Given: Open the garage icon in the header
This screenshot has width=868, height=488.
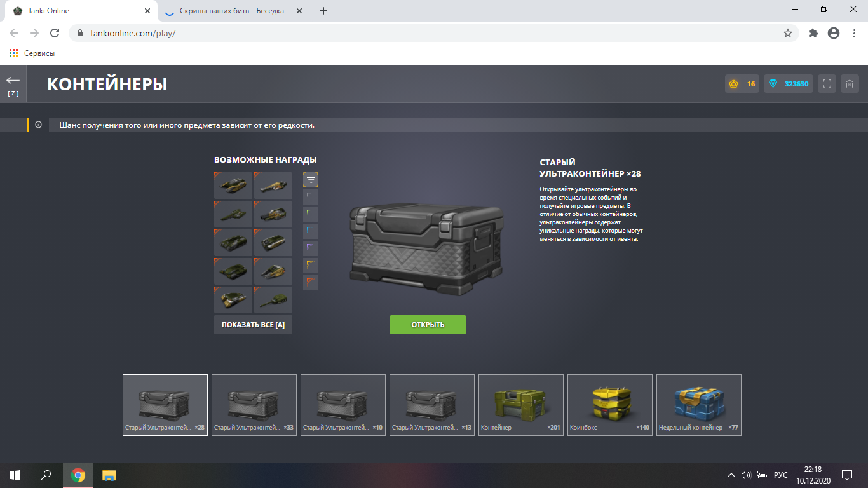Looking at the screenshot, I should tap(850, 84).
